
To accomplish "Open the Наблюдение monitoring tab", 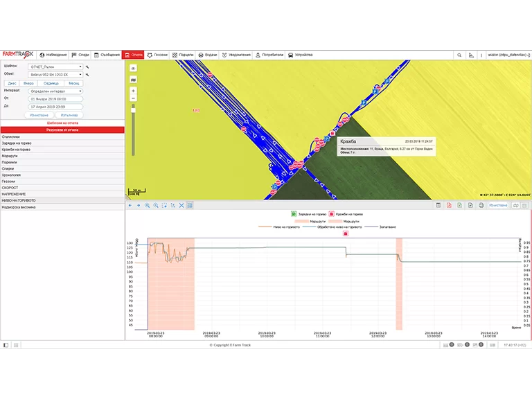I will pyautogui.click(x=53, y=55).
